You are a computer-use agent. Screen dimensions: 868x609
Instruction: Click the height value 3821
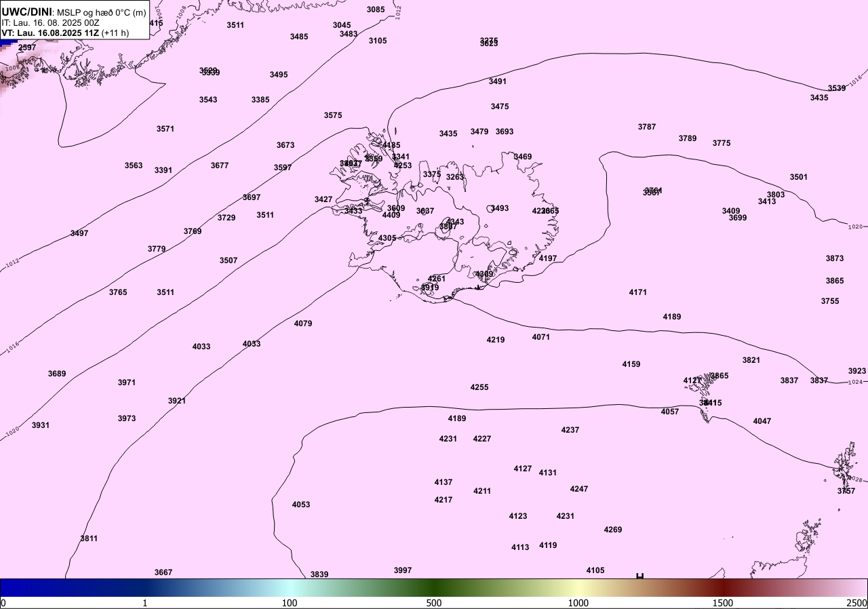tap(751, 360)
